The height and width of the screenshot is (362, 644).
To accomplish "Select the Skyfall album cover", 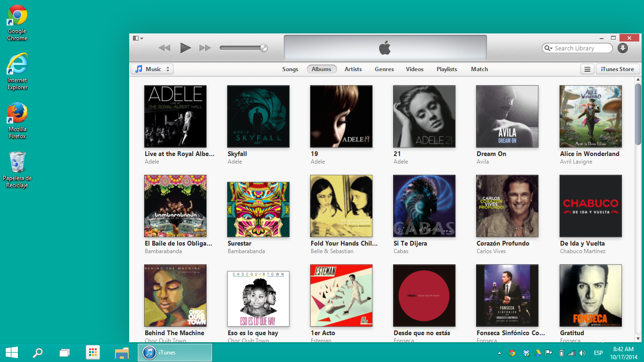I will pos(258,116).
